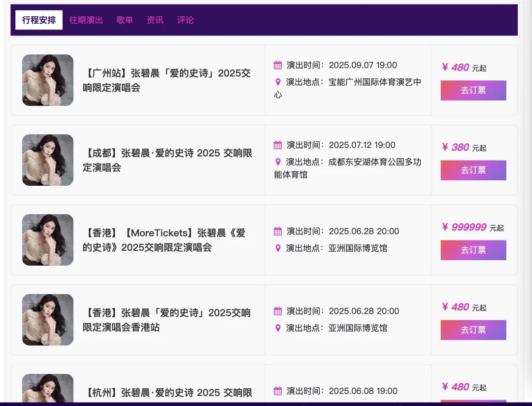
Task: Switch to the 评论 tab
Action: pos(185,20)
